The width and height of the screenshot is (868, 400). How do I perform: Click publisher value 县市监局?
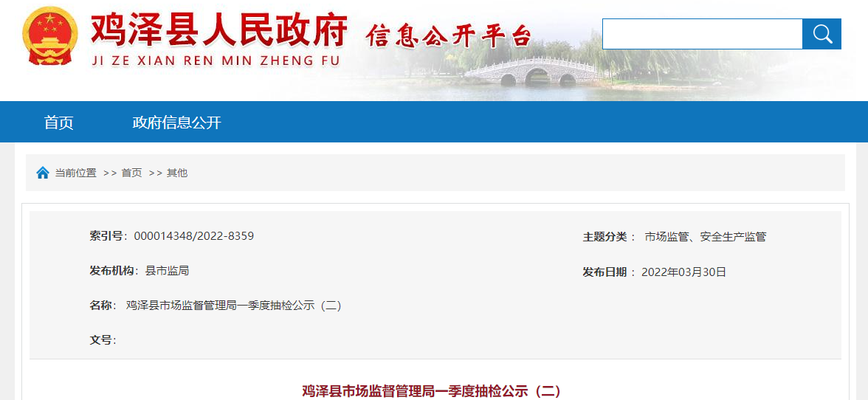coord(167,271)
